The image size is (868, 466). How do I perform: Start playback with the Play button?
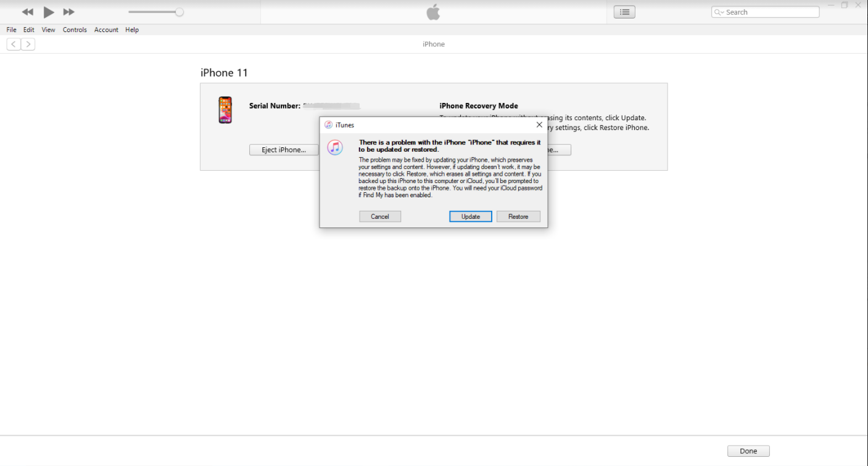coord(49,12)
